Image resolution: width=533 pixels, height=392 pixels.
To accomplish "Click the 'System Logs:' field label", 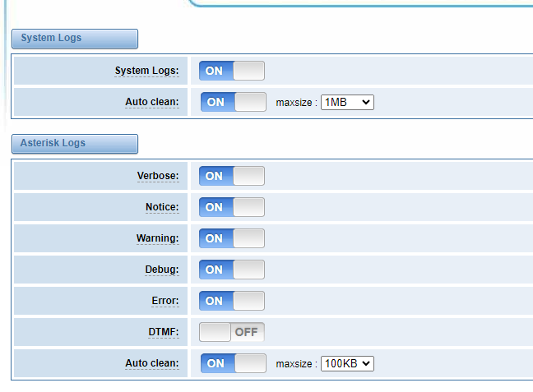I will pyautogui.click(x=147, y=71).
